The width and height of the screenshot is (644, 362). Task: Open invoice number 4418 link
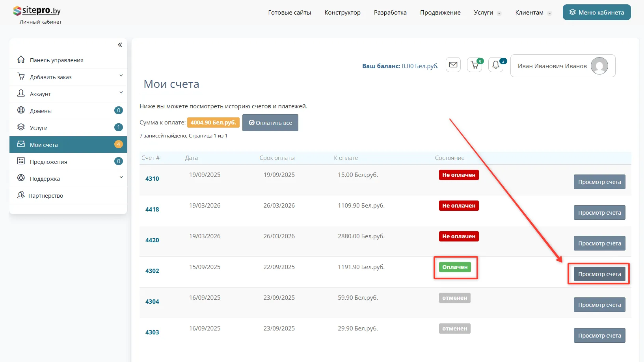pos(152,210)
